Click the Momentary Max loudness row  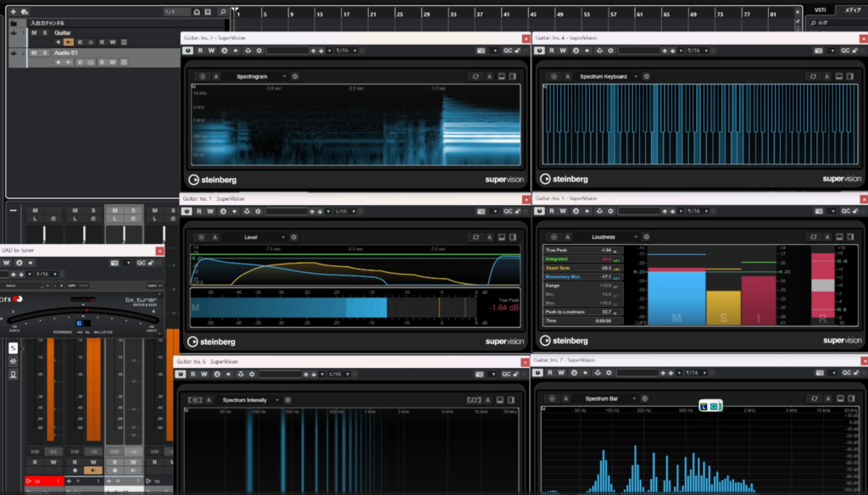tap(582, 276)
